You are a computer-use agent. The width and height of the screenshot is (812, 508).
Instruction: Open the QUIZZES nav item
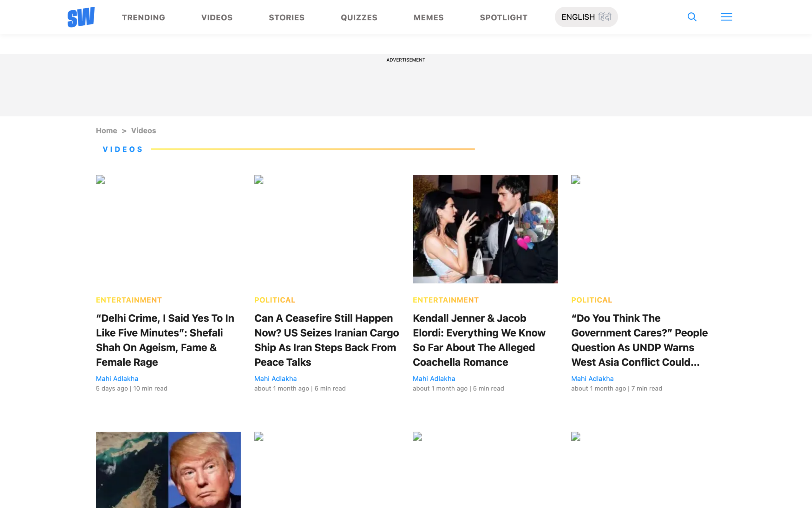coord(359,17)
